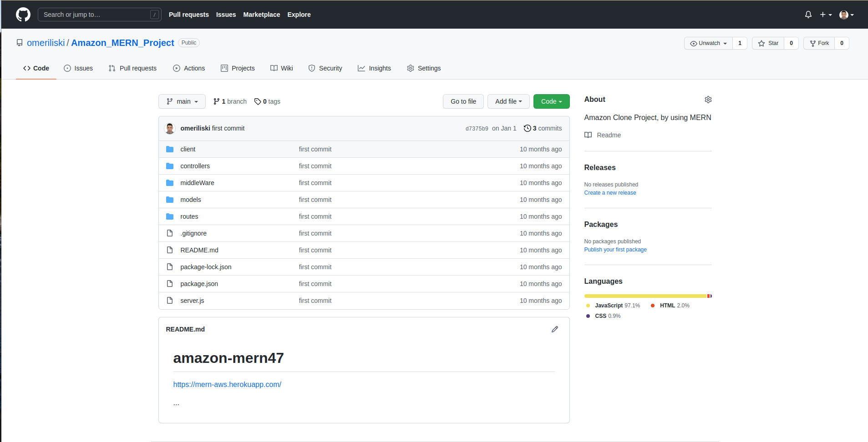Toggle Unwatch for this repository

tap(708, 43)
